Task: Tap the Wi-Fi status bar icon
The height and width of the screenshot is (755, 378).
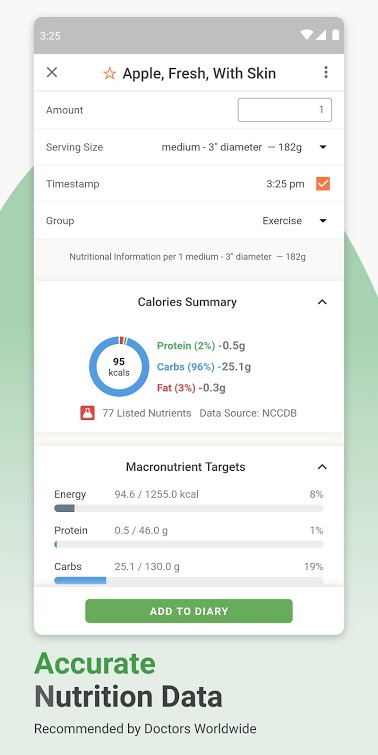Action: tap(306, 35)
